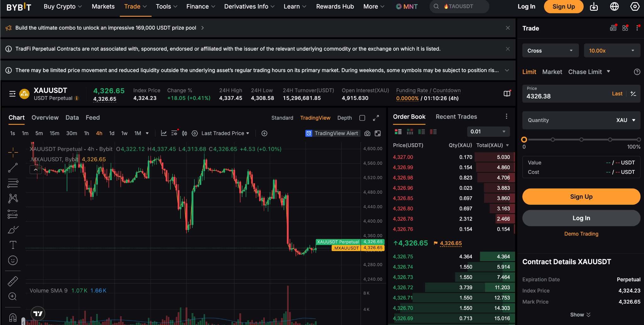
Task: Open the XAU quantity unit dropdown
Action: (626, 120)
